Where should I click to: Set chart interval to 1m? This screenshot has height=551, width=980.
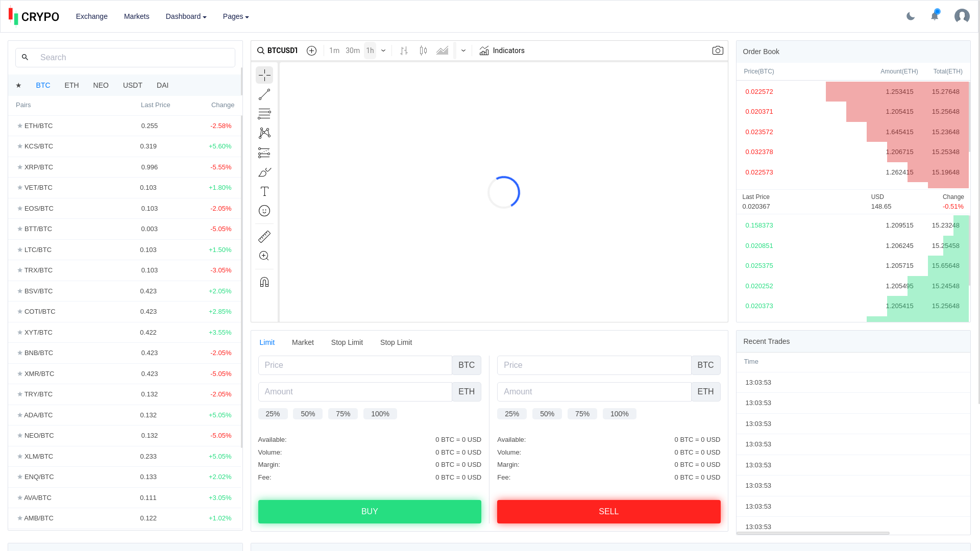[334, 51]
